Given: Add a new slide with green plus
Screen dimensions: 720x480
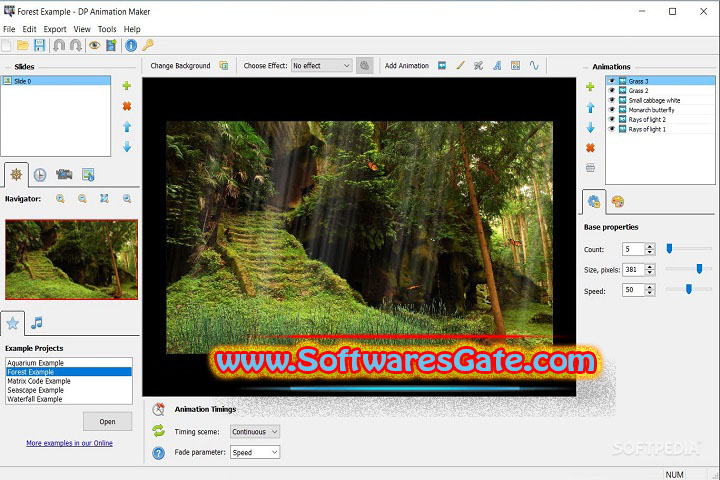Looking at the screenshot, I should (127, 86).
